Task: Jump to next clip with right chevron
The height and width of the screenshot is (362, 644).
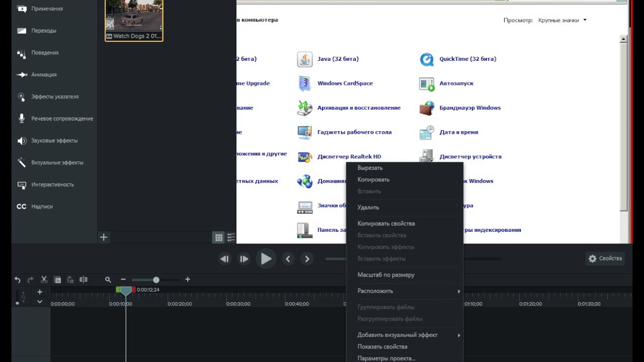Action: click(307, 259)
